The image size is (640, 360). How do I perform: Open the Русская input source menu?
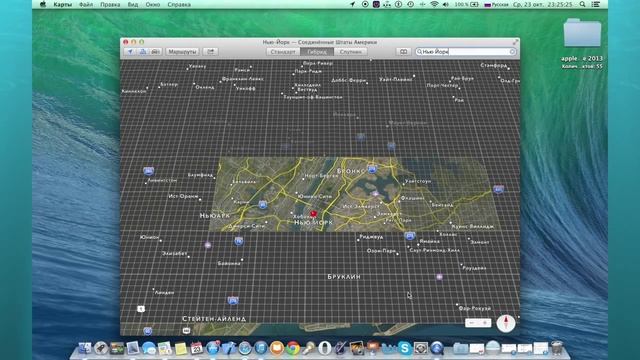point(496,4)
